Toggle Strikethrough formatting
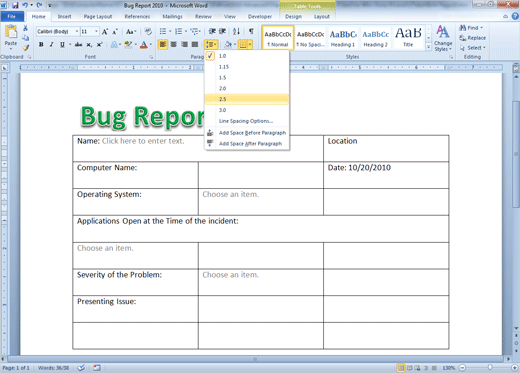This screenshot has height=373, width=520. (x=78, y=44)
